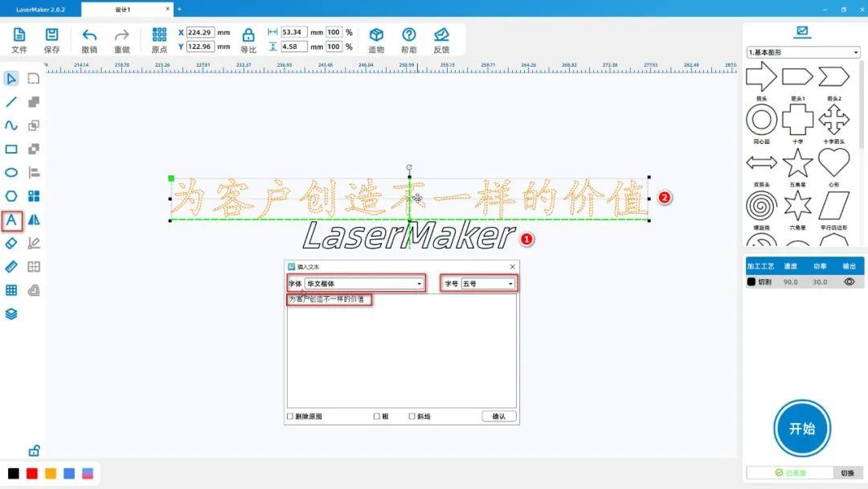Check the delete original image checkbox

[290, 417]
